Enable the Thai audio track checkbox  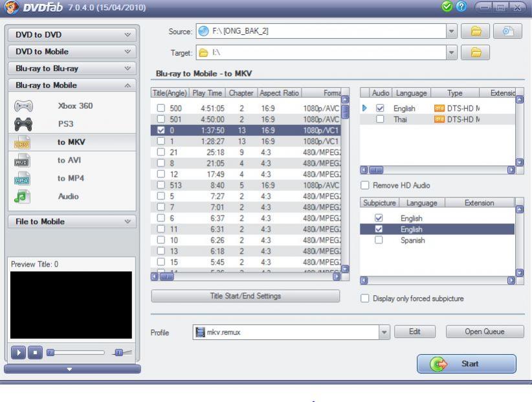tap(380, 119)
